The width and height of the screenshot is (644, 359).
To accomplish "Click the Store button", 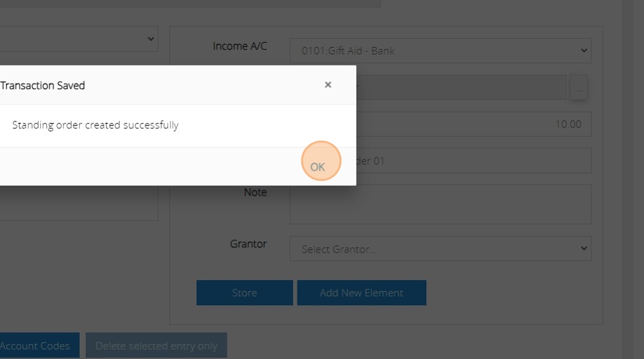I will [244, 293].
